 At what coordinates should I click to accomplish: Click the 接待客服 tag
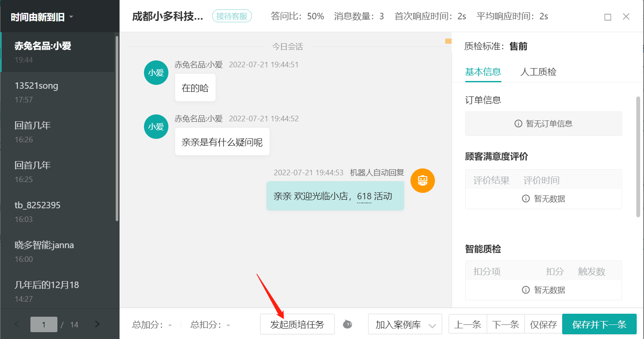(232, 16)
